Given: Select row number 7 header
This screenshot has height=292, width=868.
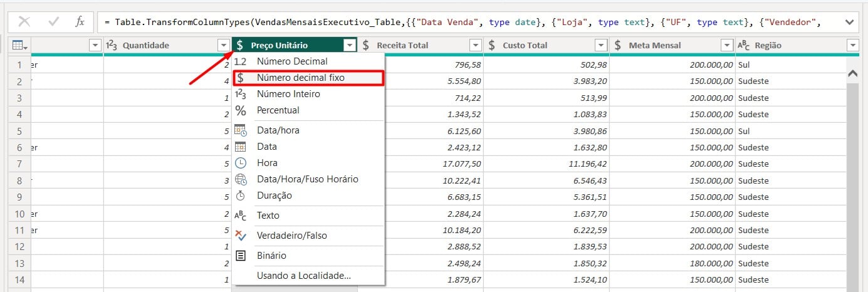Looking at the screenshot, I should pyautogui.click(x=19, y=164).
